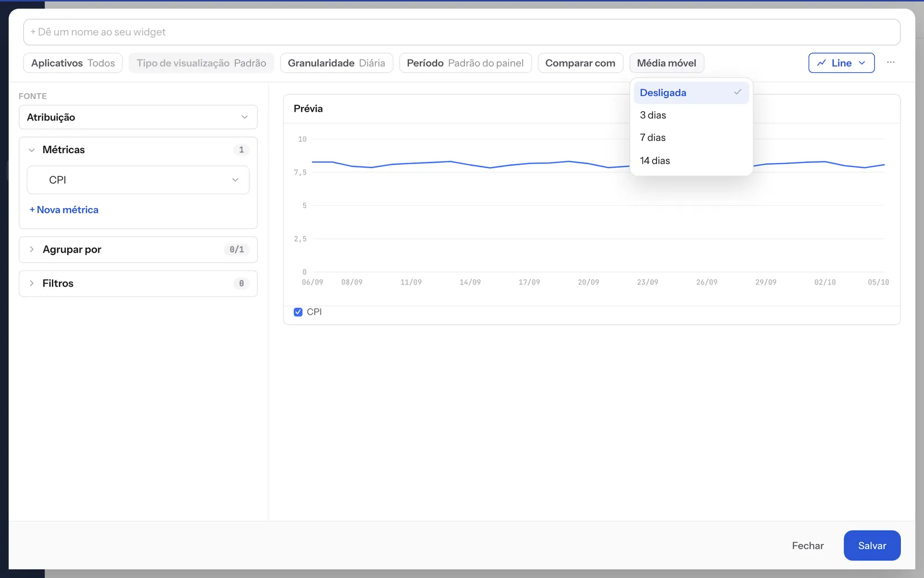The height and width of the screenshot is (578, 924).
Task: Click the more options ellipsis icon
Action: coord(891,62)
